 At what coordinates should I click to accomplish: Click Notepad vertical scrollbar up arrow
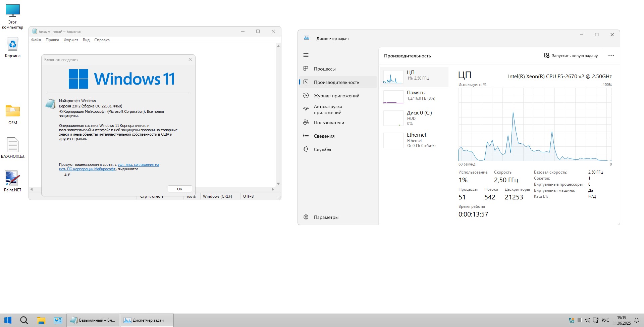point(278,46)
